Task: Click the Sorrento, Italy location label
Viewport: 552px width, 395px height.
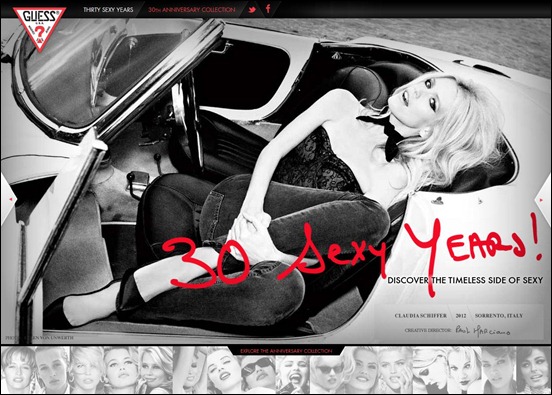Action: coord(499,316)
